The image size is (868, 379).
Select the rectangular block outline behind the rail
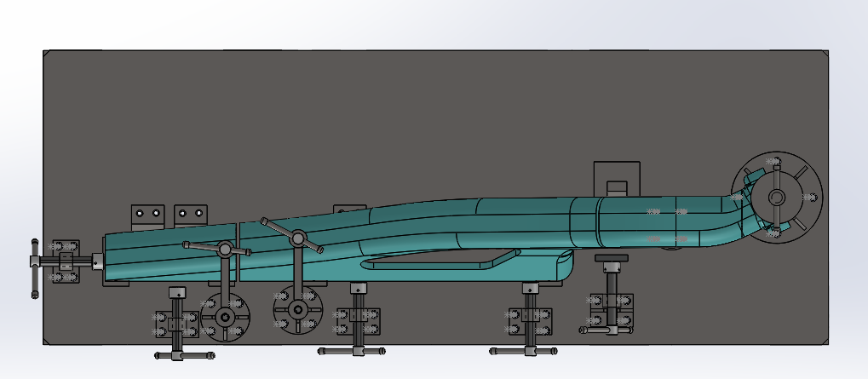(617, 178)
